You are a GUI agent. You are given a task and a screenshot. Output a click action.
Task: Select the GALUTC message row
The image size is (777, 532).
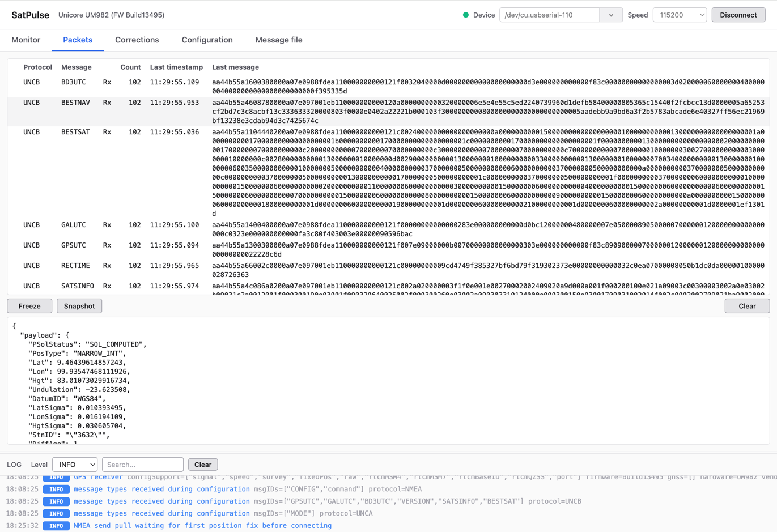[x=388, y=229]
